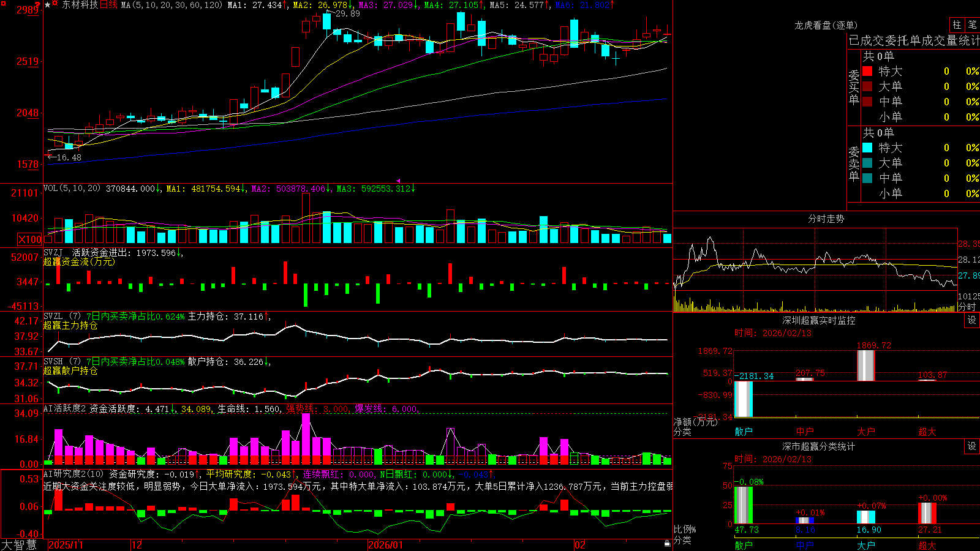The height and width of the screenshot is (551, 980).
Task: Click the cyan 特大 sell-order color swatch
Action: pyautogui.click(x=867, y=148)
